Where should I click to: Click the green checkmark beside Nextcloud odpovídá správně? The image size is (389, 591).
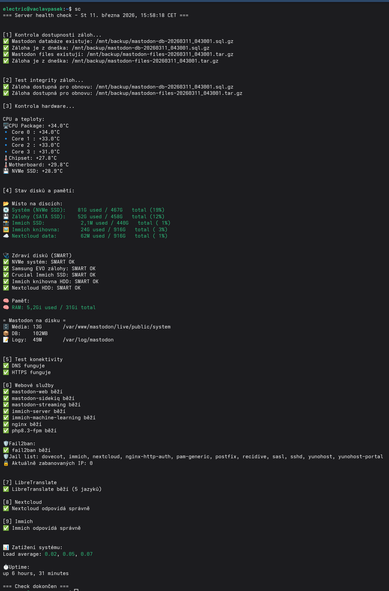point(6,508)
